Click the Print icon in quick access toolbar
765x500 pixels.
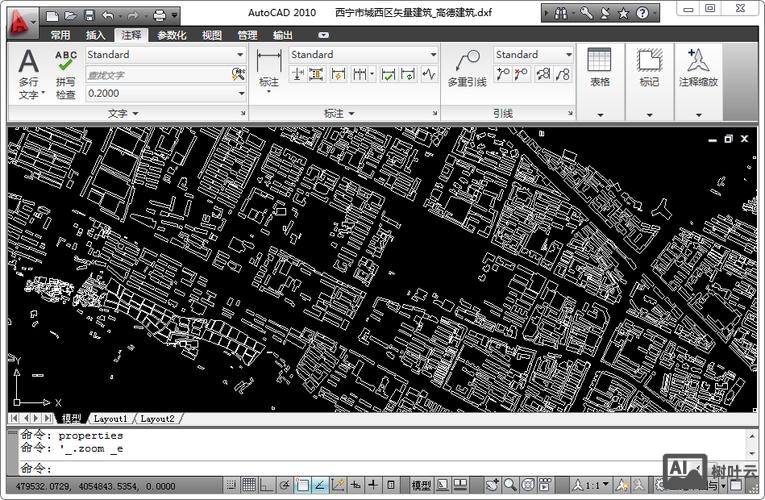click(x=159, y=15)
